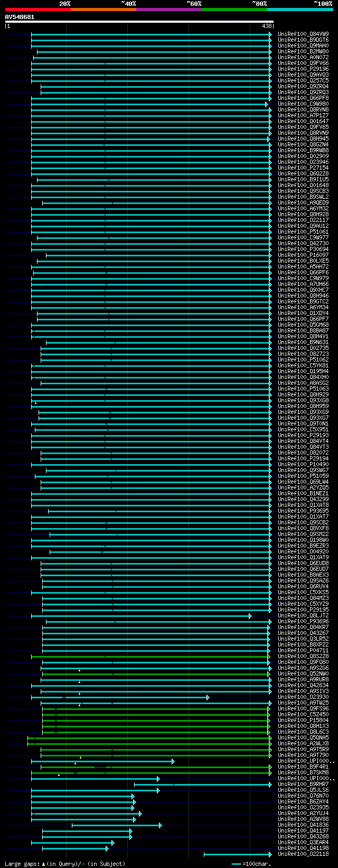Open hit UniRef100_Q8H945

tap(303, 139)
